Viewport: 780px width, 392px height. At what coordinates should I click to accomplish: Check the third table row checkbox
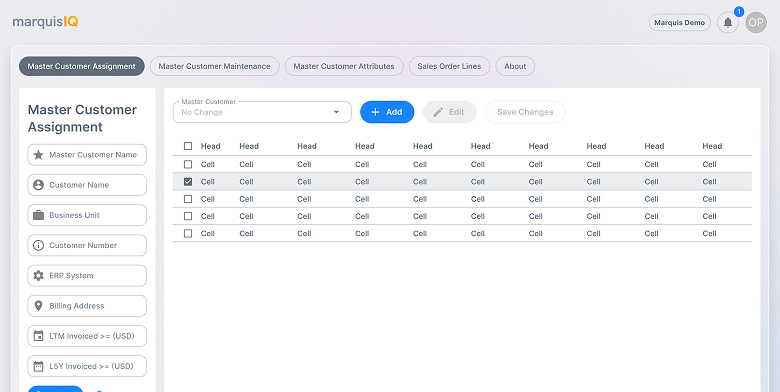tap(188, 199)
